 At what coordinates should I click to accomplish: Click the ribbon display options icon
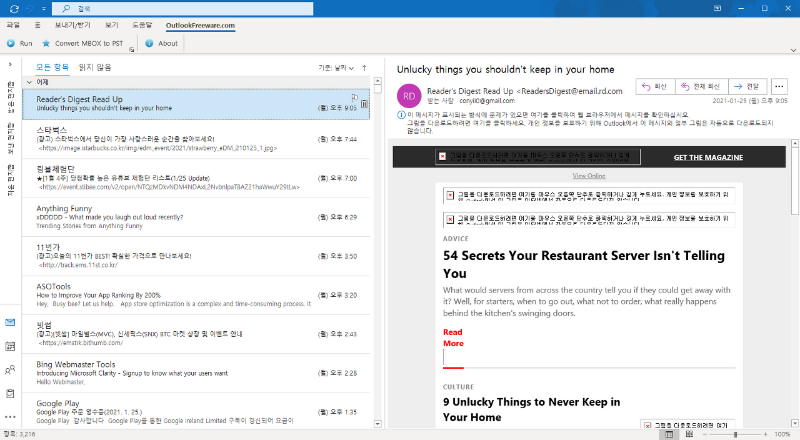click(717, 9)
